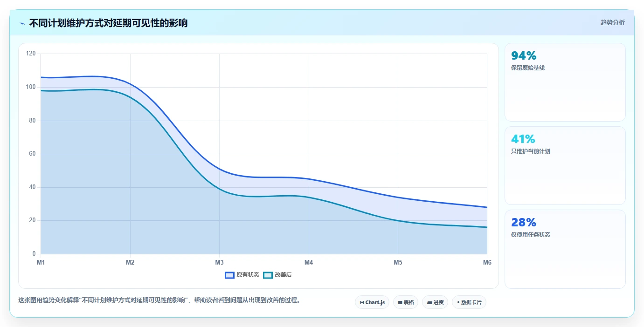Click the chart title 不同计划维护方式对延期可见性的影响
The image size is (644, 327).
(x=108, y=23)
